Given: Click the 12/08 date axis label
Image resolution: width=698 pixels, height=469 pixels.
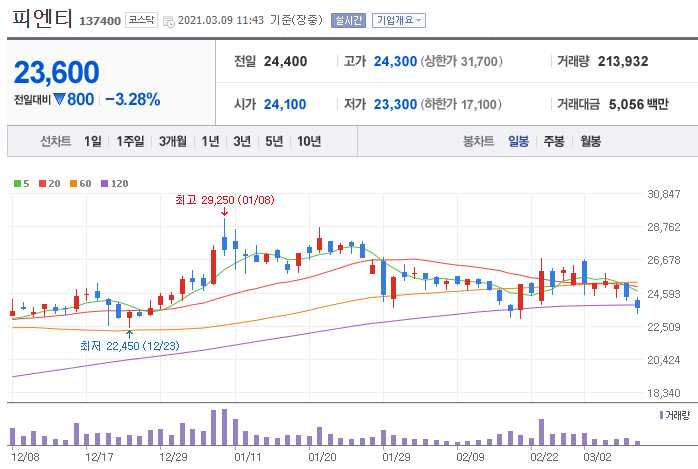Looking at the screenshot, I should point(25,457).
